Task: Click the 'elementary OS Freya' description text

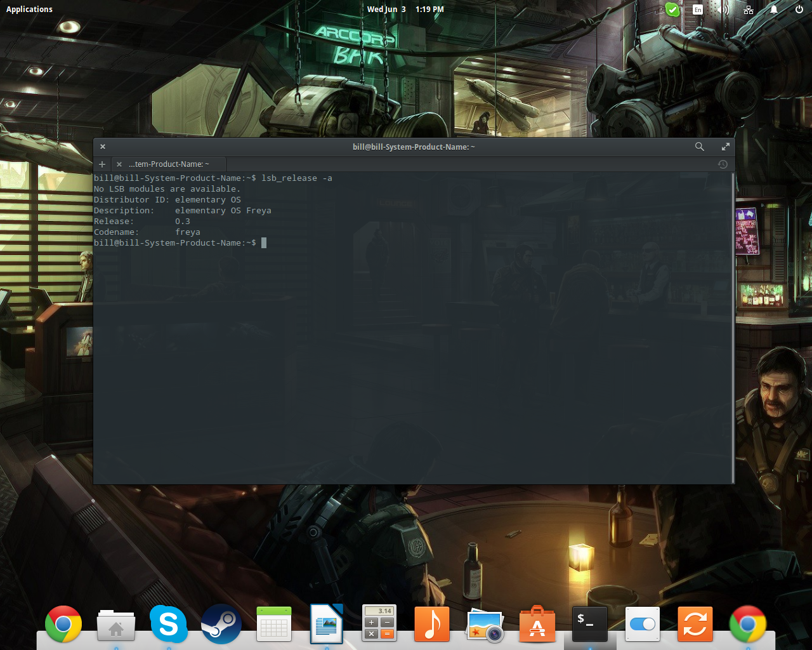Action: pyautogui.click(x=223, y=210)
